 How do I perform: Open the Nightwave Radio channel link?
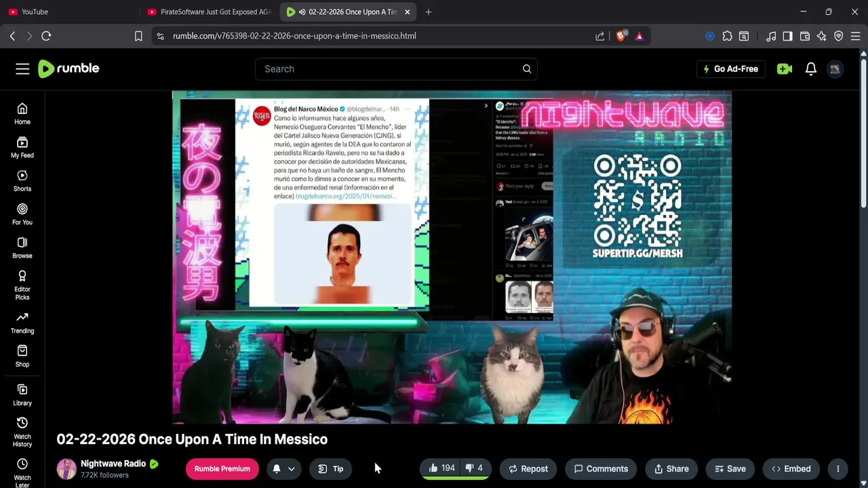[113, 464]
